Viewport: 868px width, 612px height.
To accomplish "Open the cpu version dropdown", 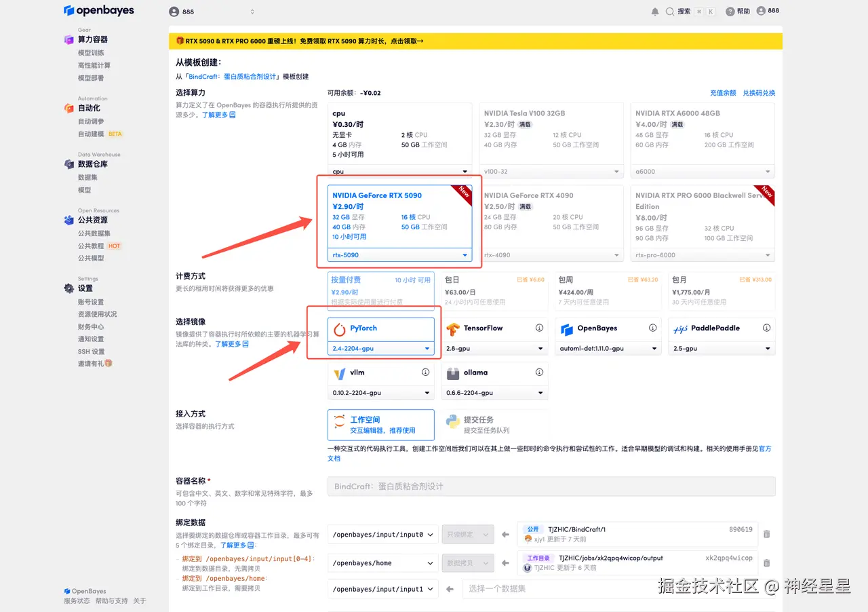I will pos(399,172).
